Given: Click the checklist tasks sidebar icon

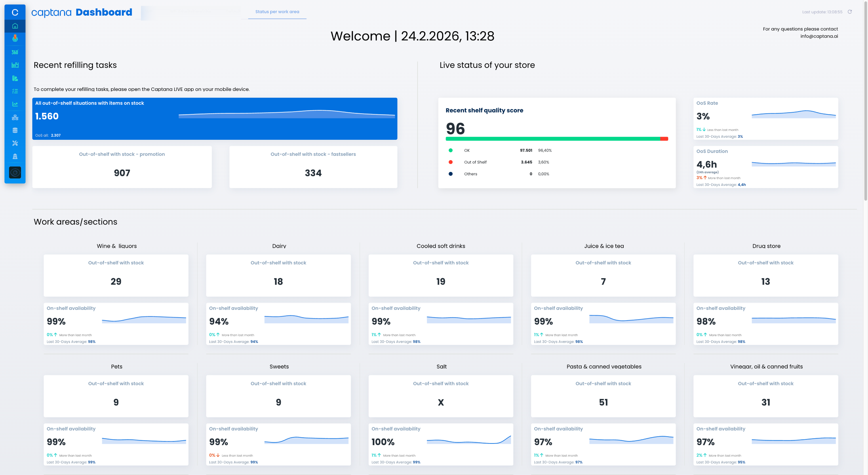Looking at the screenshot, I should [x=15, y=91].
